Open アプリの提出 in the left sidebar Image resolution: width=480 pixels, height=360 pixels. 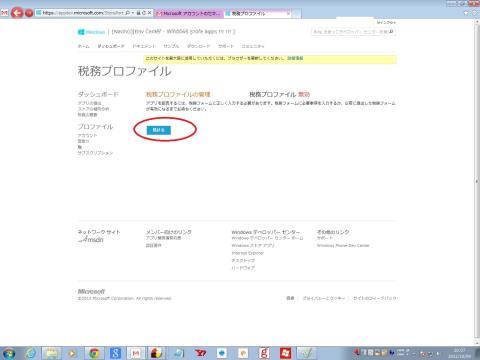89,103
